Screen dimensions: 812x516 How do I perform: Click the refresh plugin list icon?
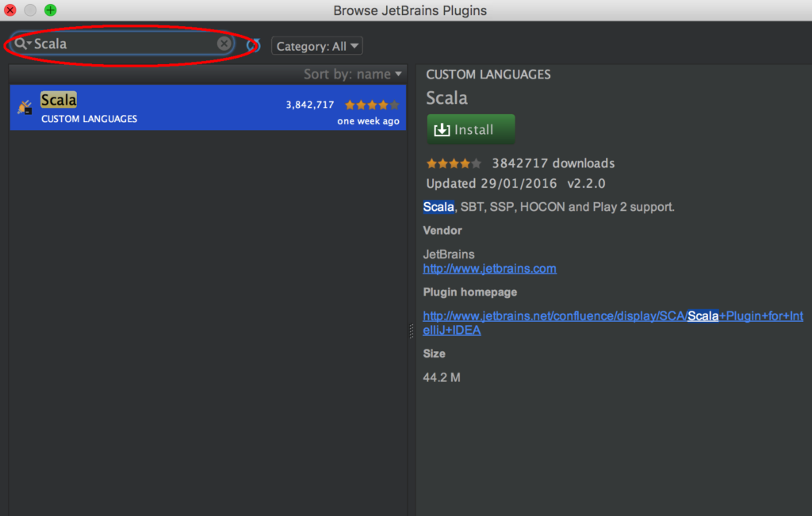point(254,45)
